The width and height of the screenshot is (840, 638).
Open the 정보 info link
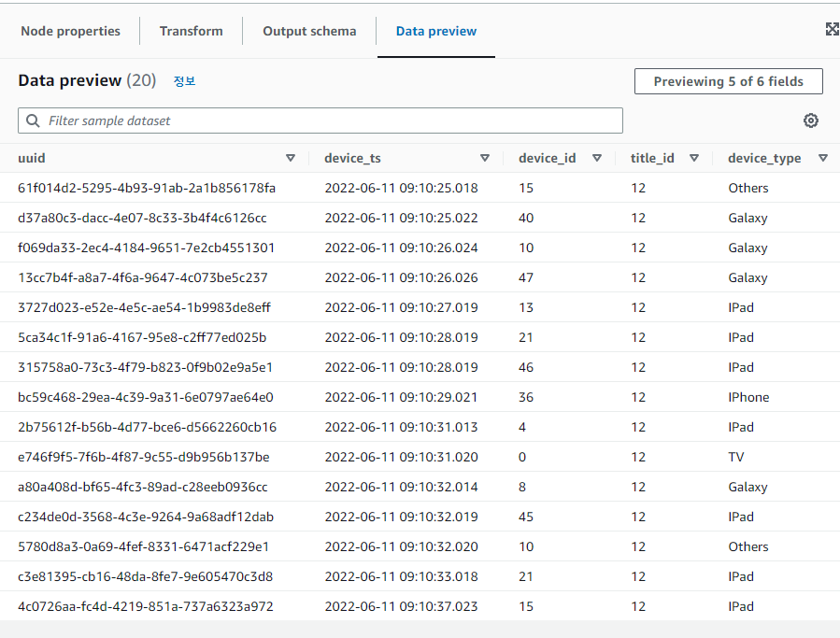(x=184, y=81)
